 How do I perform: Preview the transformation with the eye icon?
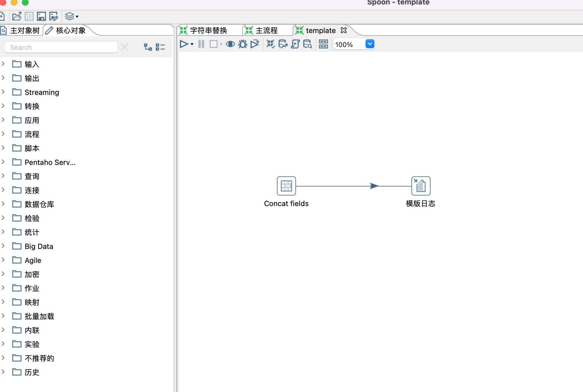pyautogui.click(x=230, y=44)
